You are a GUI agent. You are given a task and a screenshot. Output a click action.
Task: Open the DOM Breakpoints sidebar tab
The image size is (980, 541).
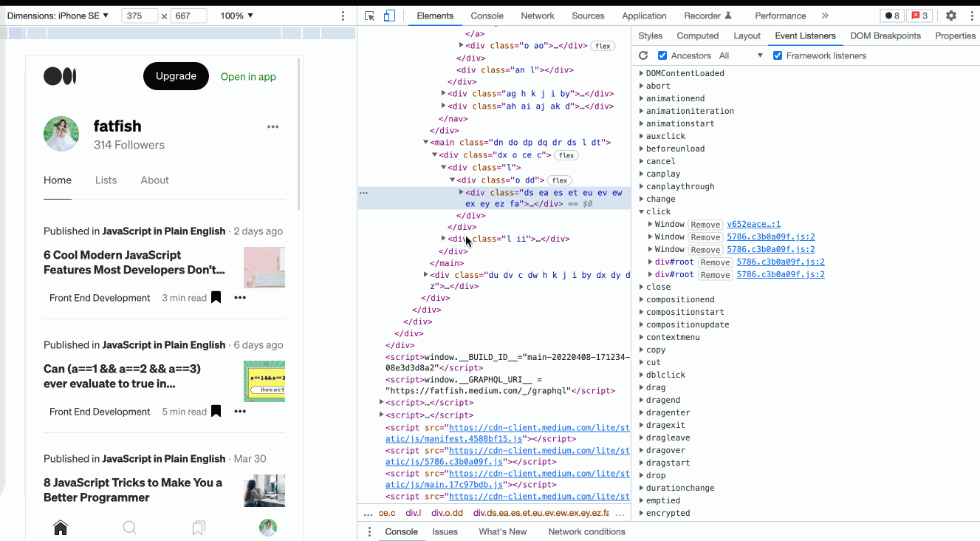coord(885,35)
